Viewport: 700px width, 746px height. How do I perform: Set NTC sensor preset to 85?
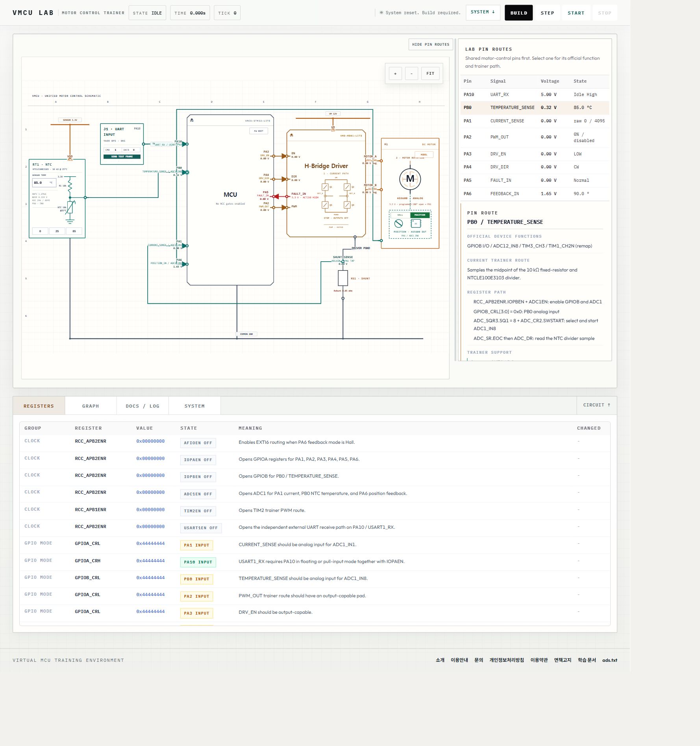(x=74, y=231)
